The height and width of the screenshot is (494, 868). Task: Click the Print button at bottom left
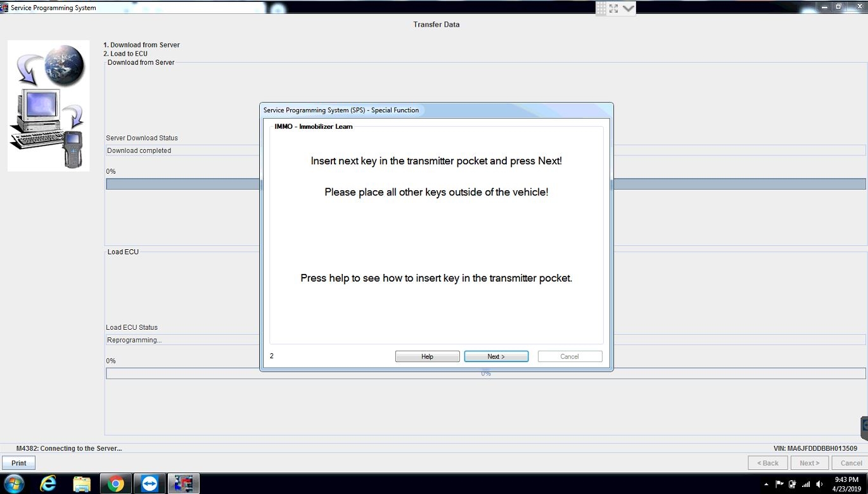point(19,463)
